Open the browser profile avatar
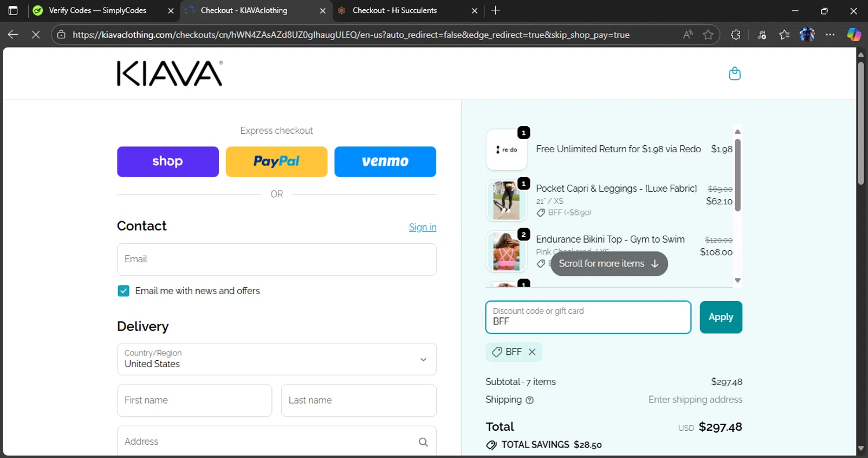The width and height of the screenshot is (868, 458). pos(807,35)
